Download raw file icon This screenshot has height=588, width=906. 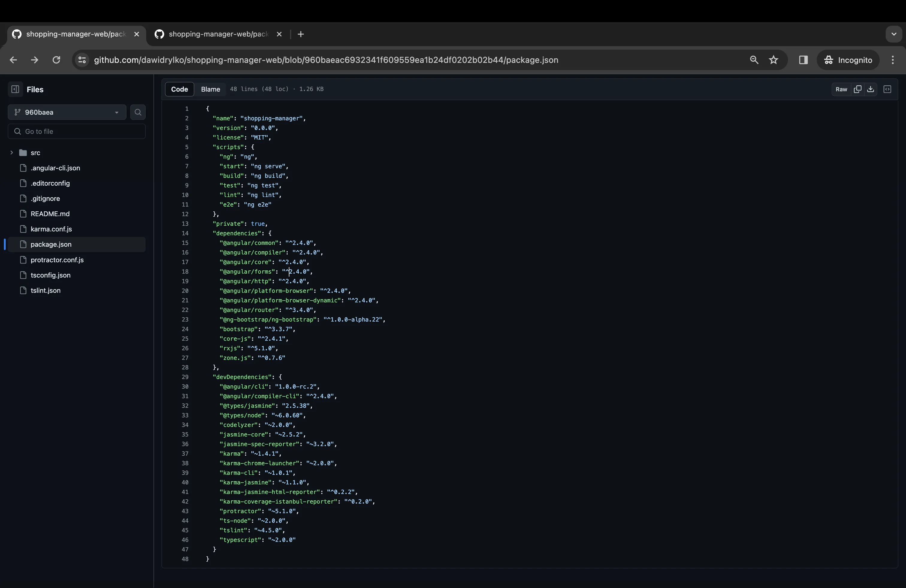(870, 89)
